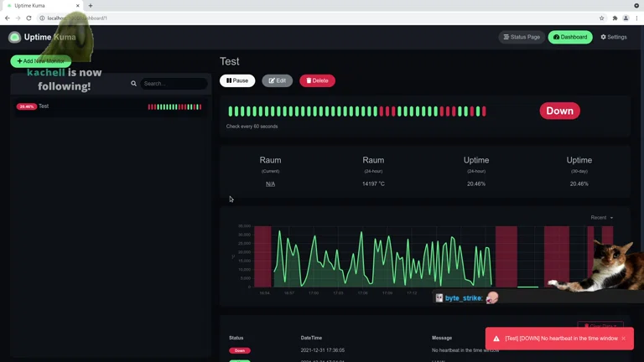Close the Uptime Kuma browser tab

pos(78,6)
